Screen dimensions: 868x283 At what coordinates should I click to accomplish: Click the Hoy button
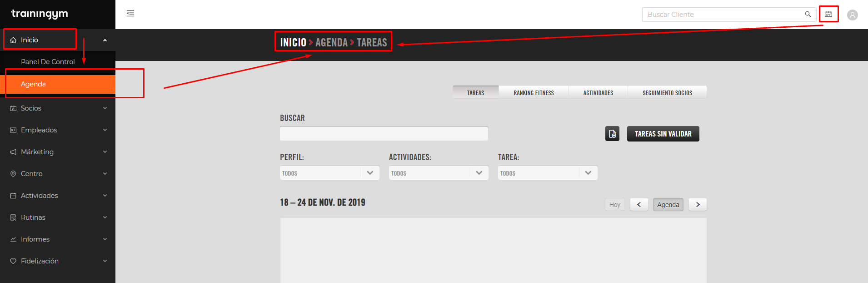pyautogui.click(x=614, y=205)
